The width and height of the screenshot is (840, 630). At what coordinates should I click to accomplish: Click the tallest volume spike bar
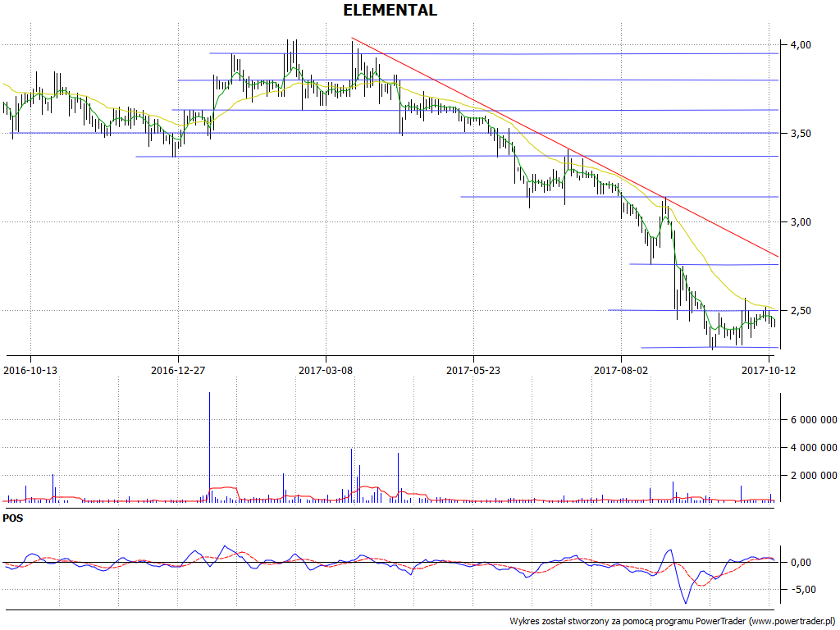[x=209, y=447]
